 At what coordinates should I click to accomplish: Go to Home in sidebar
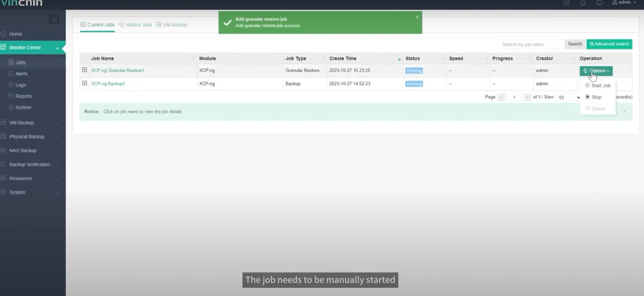(x=16, y=34)
